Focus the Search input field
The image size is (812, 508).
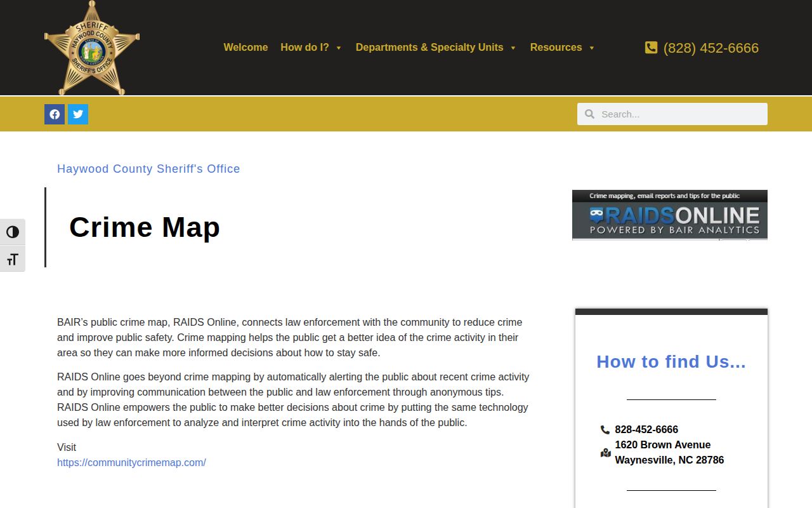[x=672, y=114]
